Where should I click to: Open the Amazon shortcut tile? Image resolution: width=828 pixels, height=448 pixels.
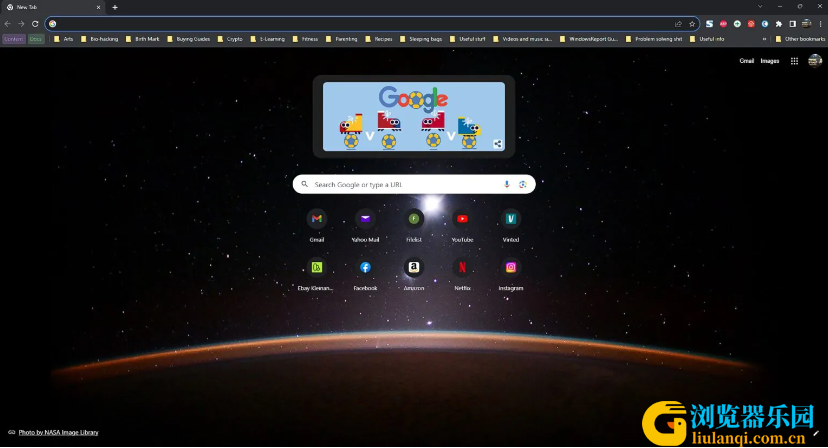point(413,274)
